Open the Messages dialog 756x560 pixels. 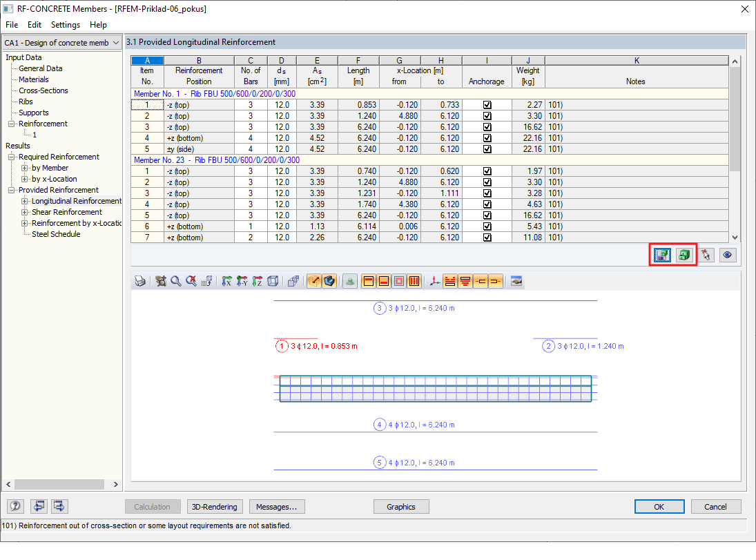point(277,507)
